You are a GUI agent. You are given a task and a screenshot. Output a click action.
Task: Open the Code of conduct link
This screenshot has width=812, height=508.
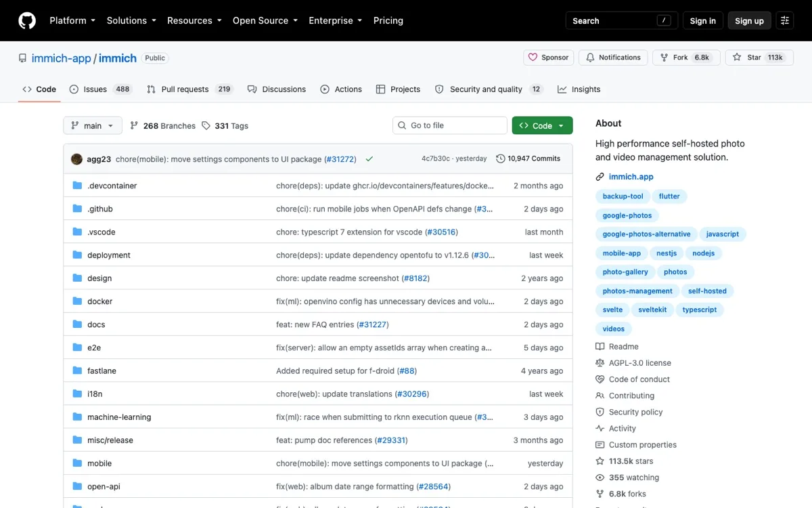point(633,379)
